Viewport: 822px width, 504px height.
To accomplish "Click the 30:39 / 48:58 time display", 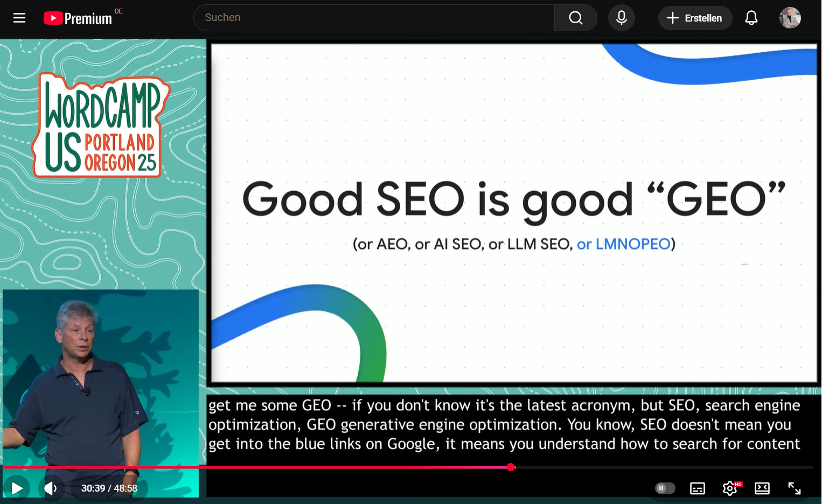I will pyautogui.click(x=109, y=488).
